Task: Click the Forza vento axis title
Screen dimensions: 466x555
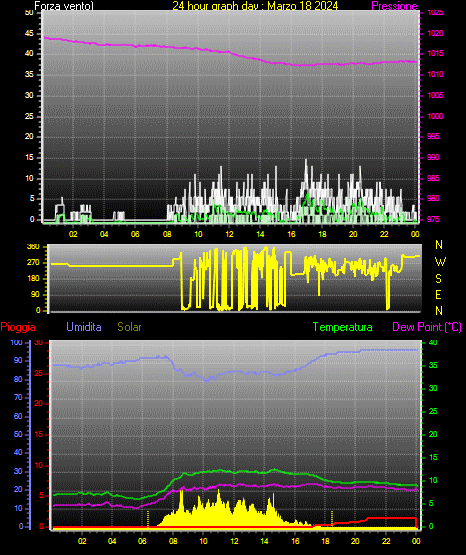Action: click(64, 6)
